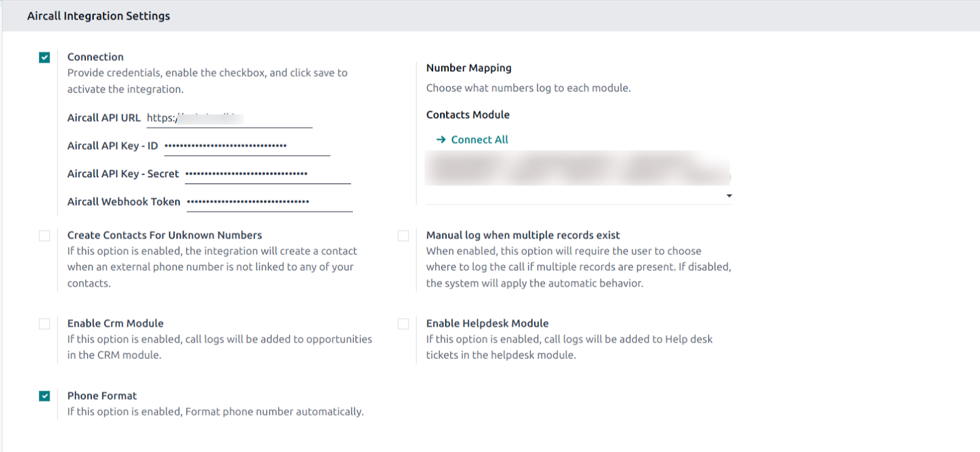
Task: Click Manual log when multiple records label
Action: [x=523, y=235]
